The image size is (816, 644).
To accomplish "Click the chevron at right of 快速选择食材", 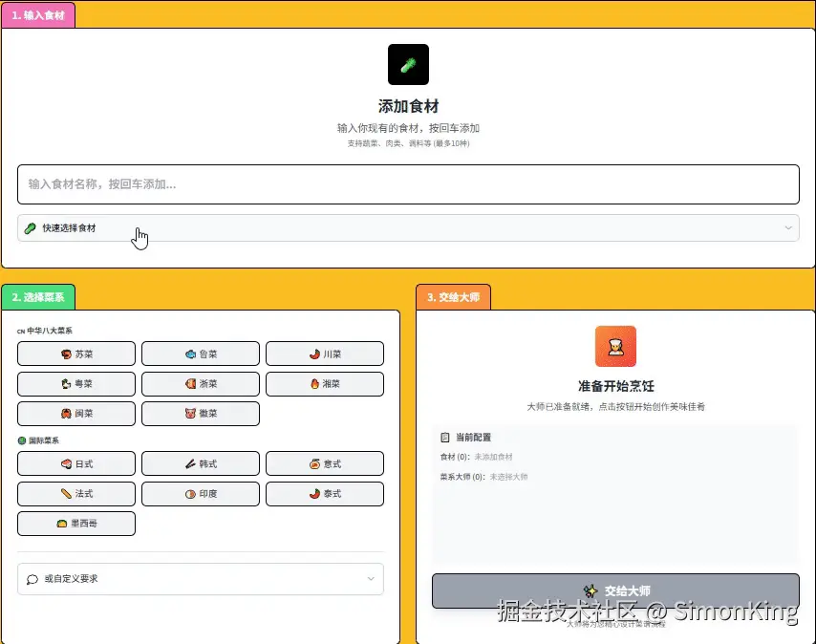I will (788, 227).
